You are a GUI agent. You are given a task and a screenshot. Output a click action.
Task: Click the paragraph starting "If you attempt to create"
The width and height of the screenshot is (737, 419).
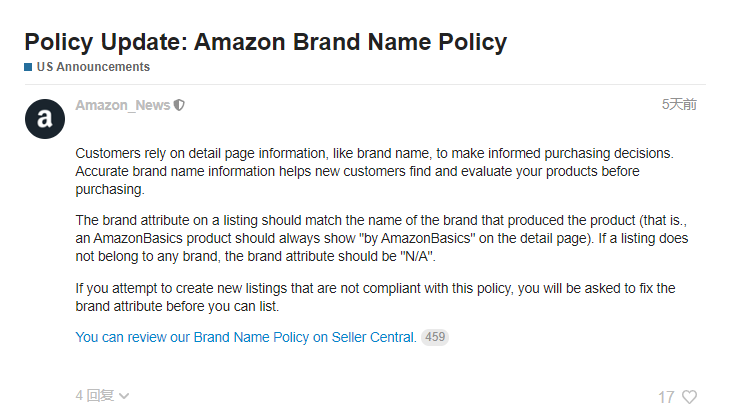point(375,297)
